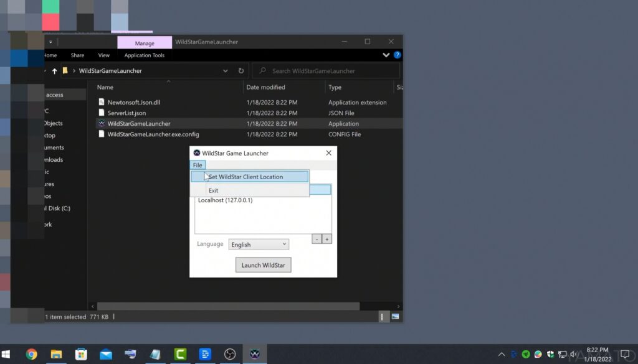
Task: Click the Explorer quick access toolbar dropdown
Action: (50, 42)
